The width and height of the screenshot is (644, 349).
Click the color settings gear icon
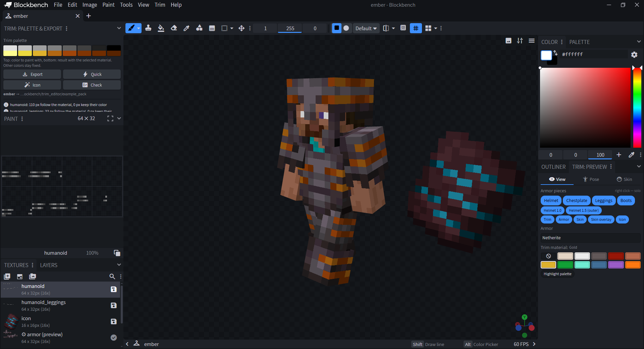pos(634,54)
